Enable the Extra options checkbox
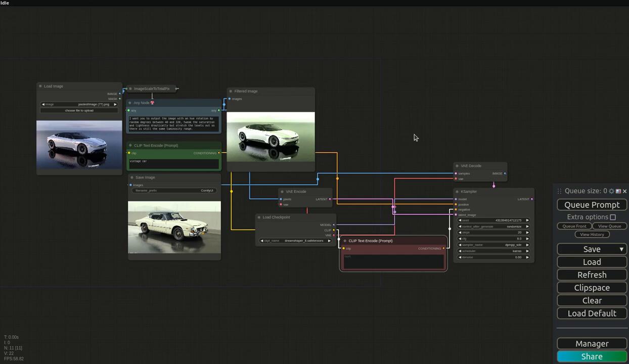The height and width of the screenshot is (364, 629). (x=612, y=217)
